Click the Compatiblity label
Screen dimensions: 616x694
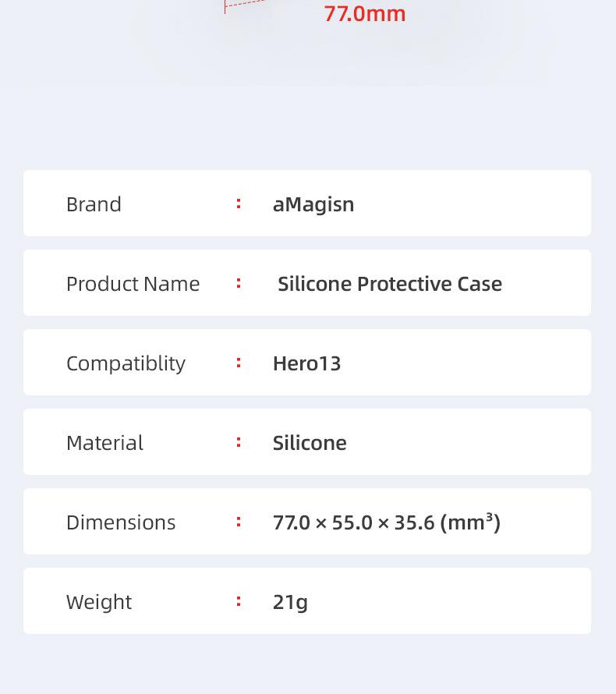coord(126,364)
